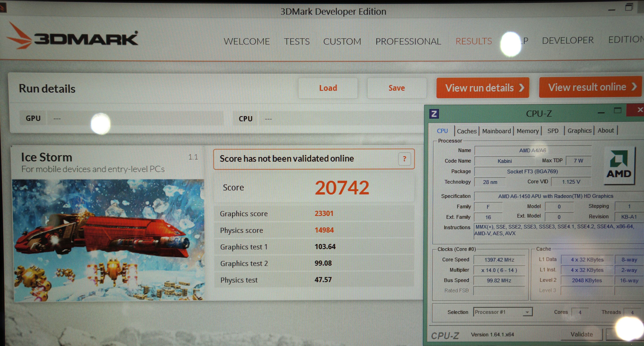Click the Save button
644x346 pixels.
click(396, 88)
